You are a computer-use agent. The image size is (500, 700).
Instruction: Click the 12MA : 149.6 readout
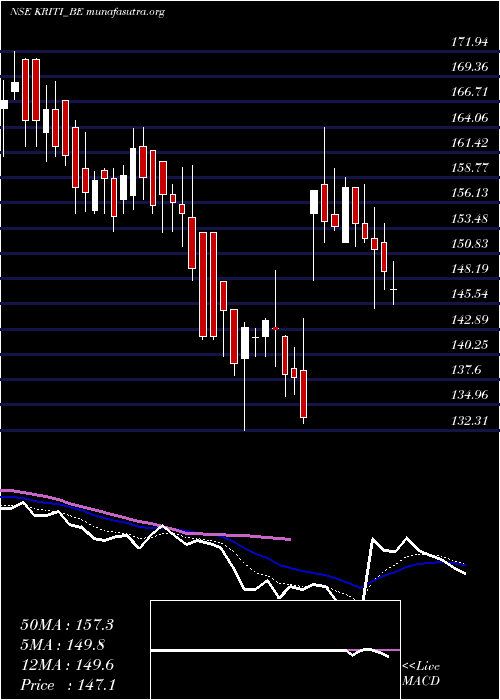[x=67, y=665]
